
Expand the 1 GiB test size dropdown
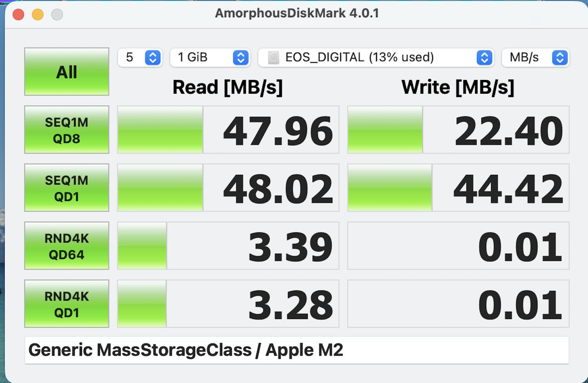(x=210, y=58)
